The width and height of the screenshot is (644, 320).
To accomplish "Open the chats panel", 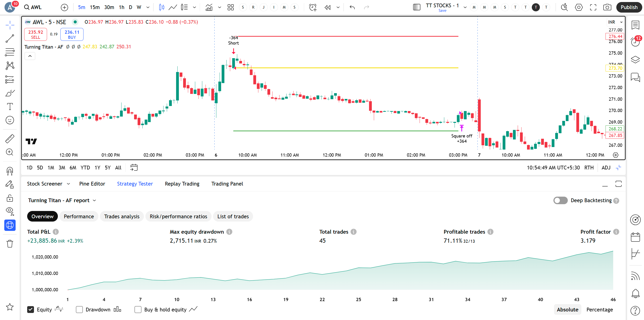I will 635,77.
